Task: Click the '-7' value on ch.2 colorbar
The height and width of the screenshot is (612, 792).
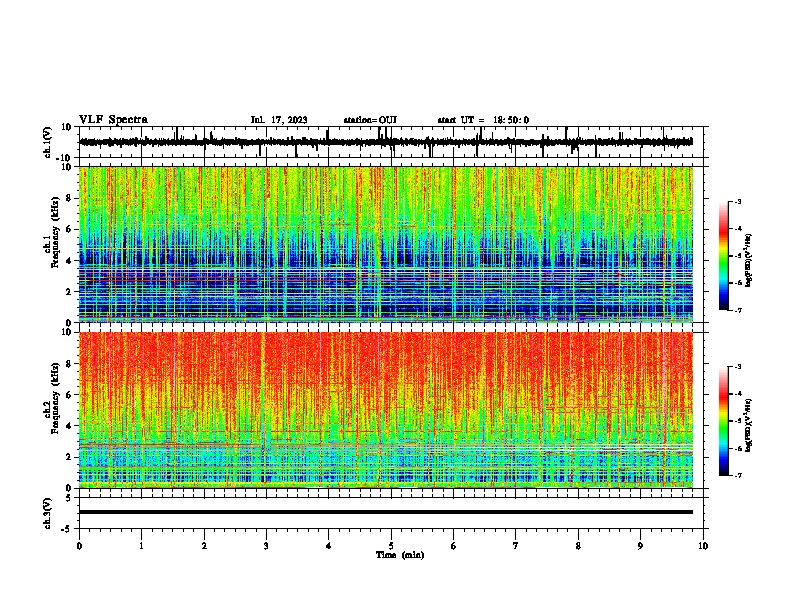Action: point(738,475)
